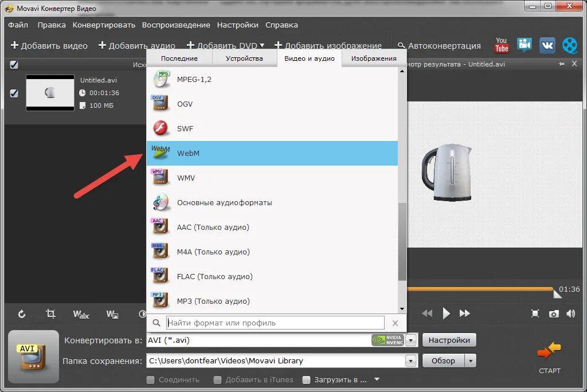Click the Untitled.avi video thumbnail
Screen dimensions: 587x392
50,92
